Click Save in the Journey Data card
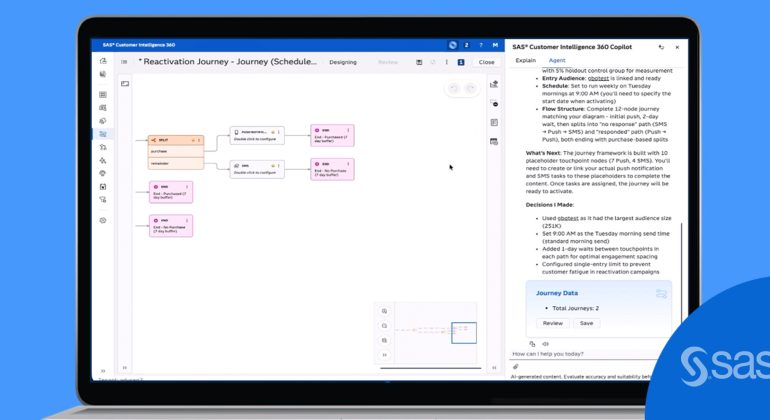 (x=586, y=323)
